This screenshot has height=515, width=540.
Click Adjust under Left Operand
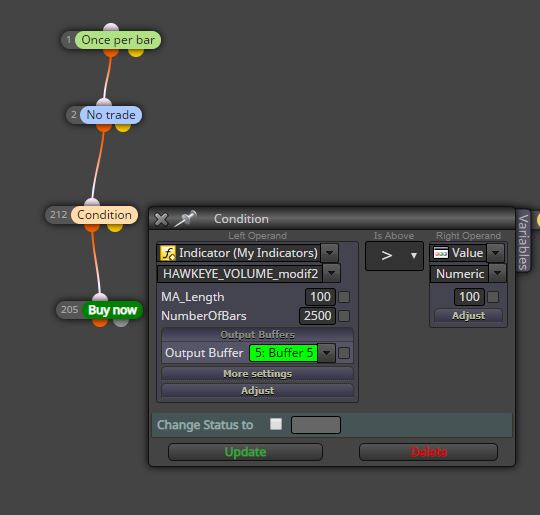tap(258, 391)
